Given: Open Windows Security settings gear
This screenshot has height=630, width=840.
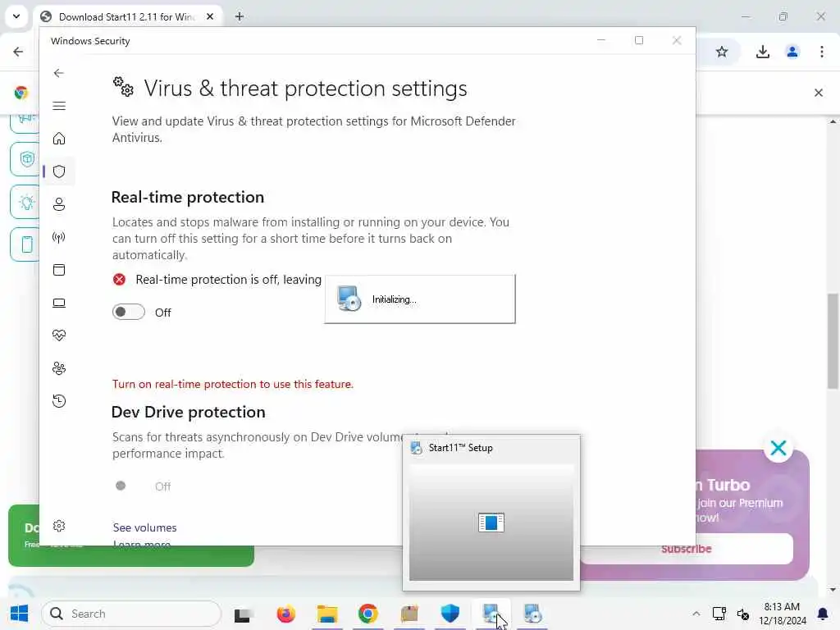Looking at the screenshot, I should pyautogui.click(x=59, y=526).
